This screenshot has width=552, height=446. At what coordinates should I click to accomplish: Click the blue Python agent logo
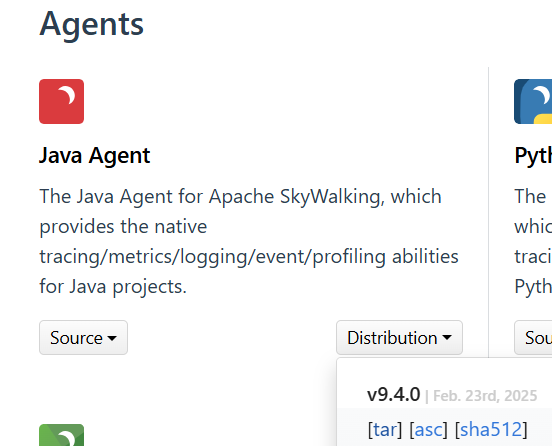click(533, 101)
